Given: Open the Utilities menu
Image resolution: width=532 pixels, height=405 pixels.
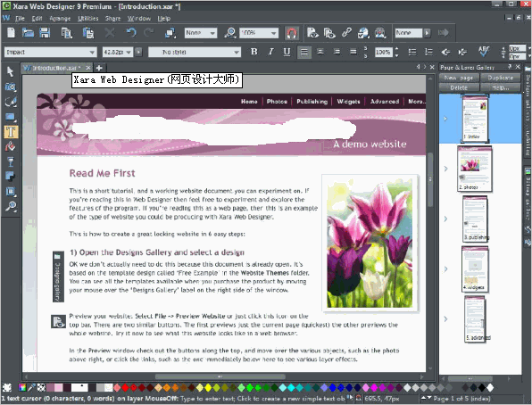Looking at the screenshot, I should [87, 19].
